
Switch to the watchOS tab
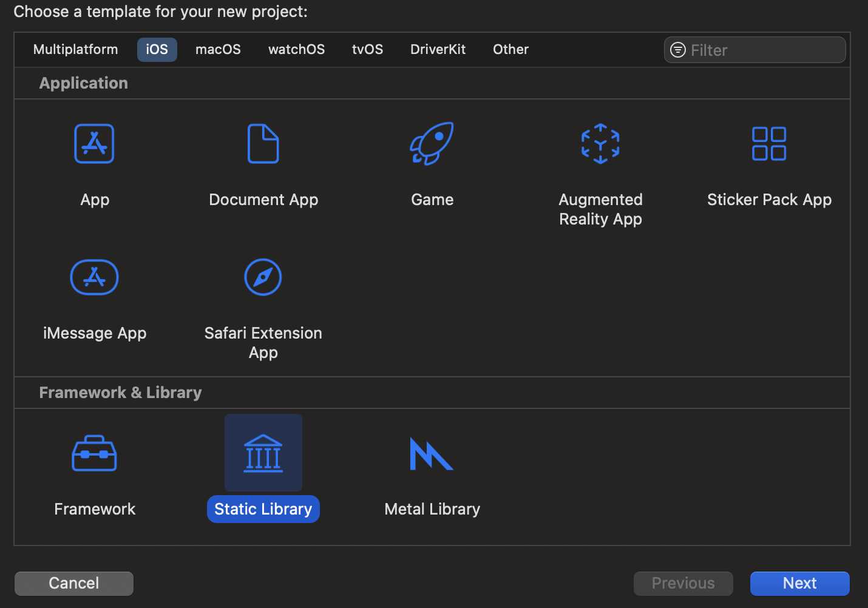point(297,50)
